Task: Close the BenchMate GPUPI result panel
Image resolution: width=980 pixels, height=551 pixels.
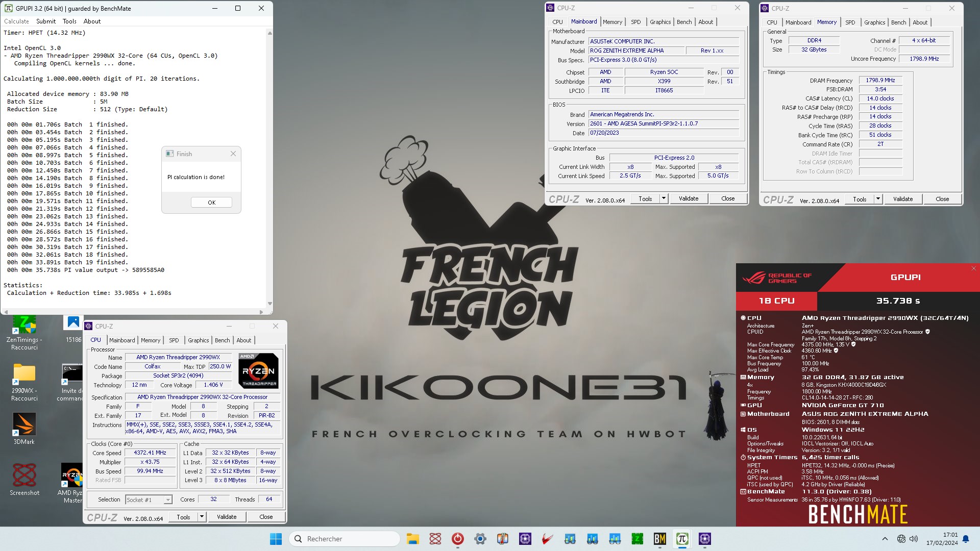Action: 973,268
